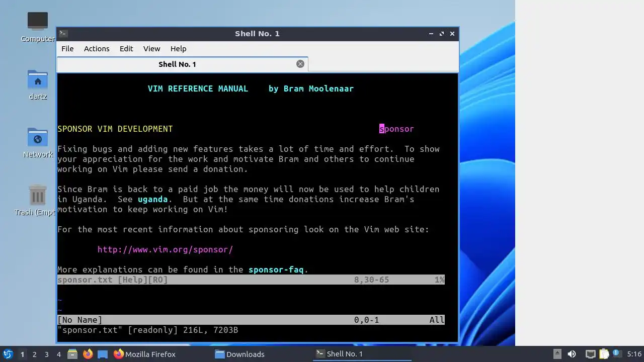Click the VIM REFERENCE MANUAL title
The width and height of the screenshot is (644, 362).
coord(198,88)
